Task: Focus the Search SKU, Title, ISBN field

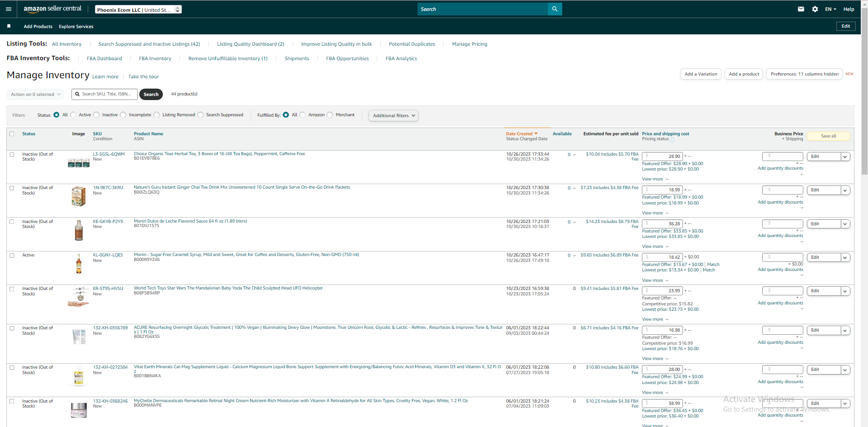Action: [x=105, y=94]
